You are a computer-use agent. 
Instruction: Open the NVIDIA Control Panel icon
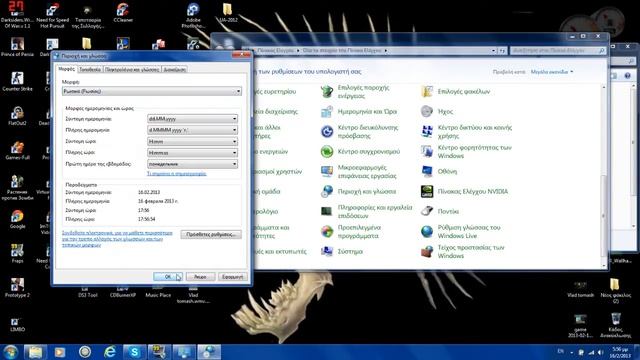click(x=427, y=191)
